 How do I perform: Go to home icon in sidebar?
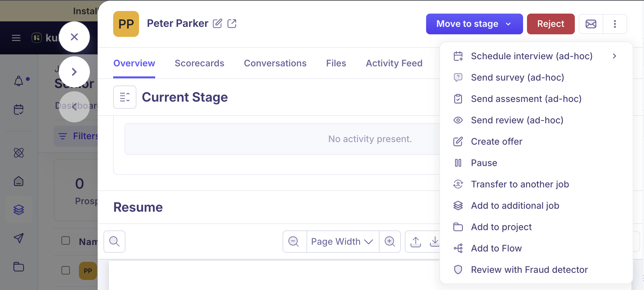pos(19,181)
